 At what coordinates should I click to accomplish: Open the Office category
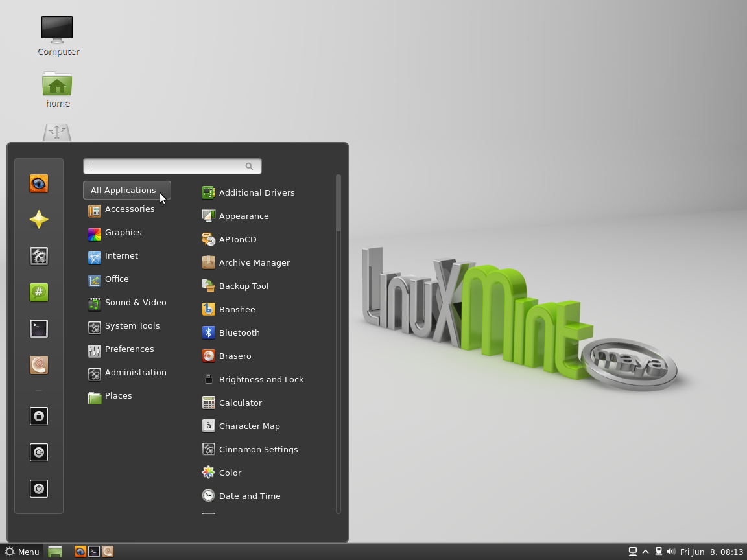[x=108, y=279]
